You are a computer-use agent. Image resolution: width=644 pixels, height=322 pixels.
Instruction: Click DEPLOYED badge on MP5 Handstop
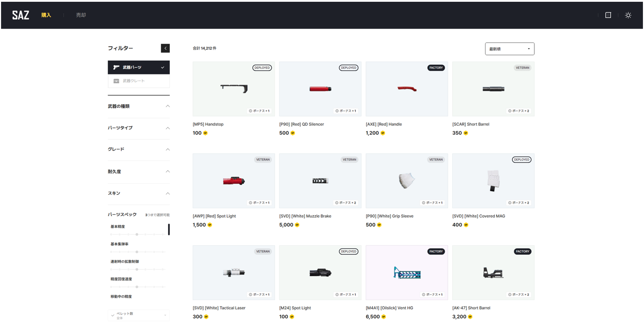[262, 68]
